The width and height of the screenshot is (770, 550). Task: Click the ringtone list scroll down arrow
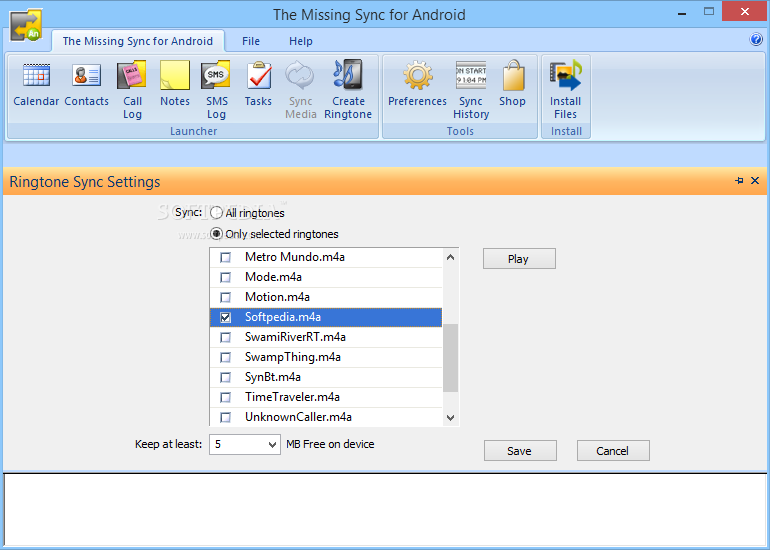coord(450,418)
